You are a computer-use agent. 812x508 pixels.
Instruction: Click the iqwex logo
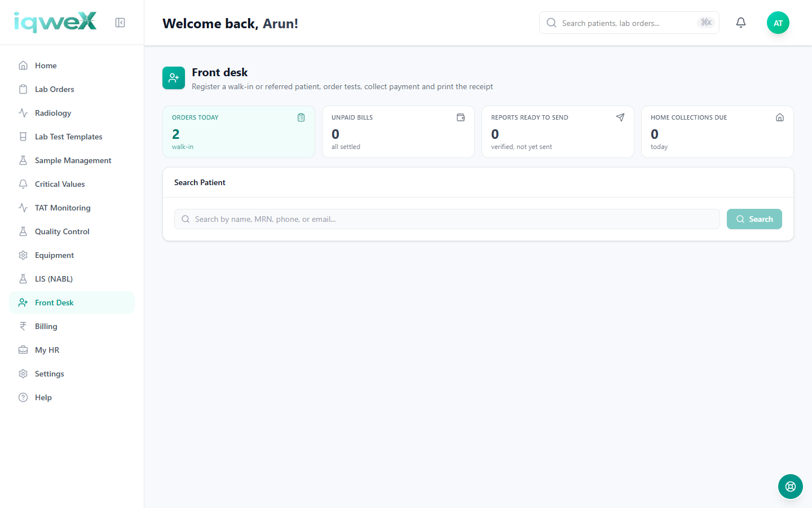point(55,23)
